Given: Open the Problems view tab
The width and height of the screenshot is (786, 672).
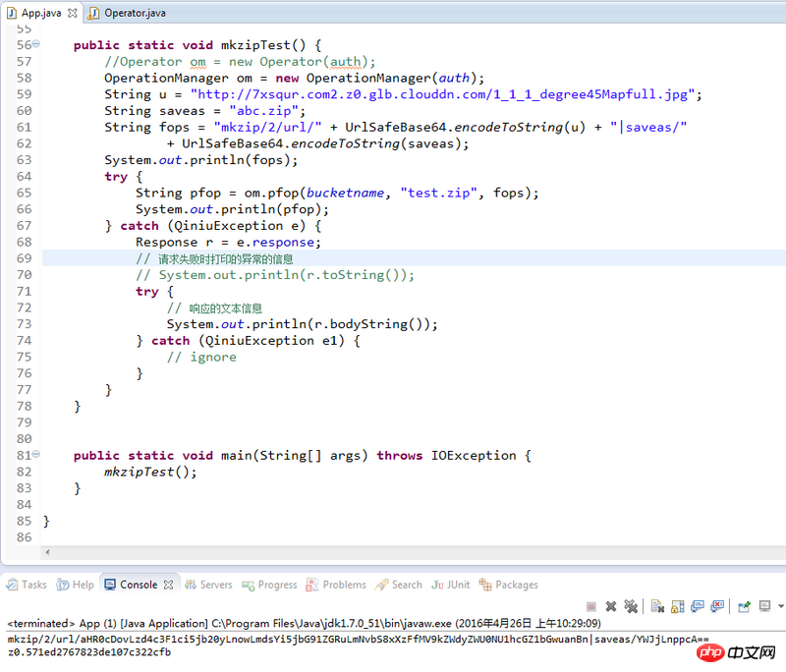Looking at the screenshot, I should 344,585.
